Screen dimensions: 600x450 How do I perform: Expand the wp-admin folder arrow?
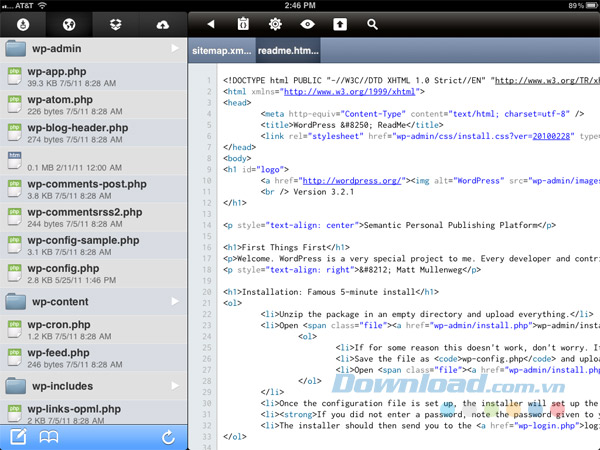(x=175, y=48)
